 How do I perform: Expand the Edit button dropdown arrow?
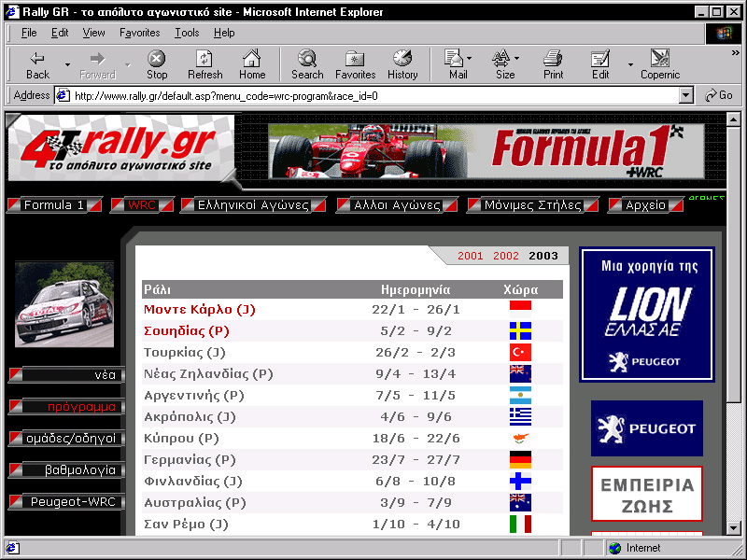pyautogui.click(x=630, y=65)
